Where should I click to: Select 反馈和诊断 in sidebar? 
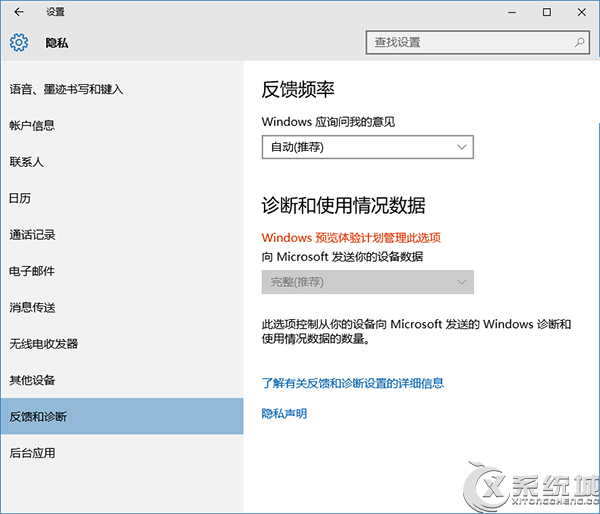pos(122,416)
